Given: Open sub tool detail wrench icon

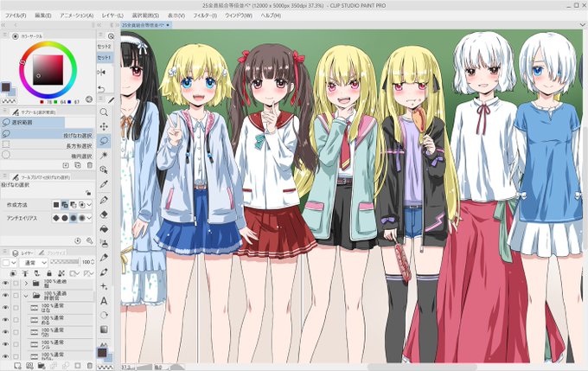Looking at the screenshot, I should tap(90, 240).
